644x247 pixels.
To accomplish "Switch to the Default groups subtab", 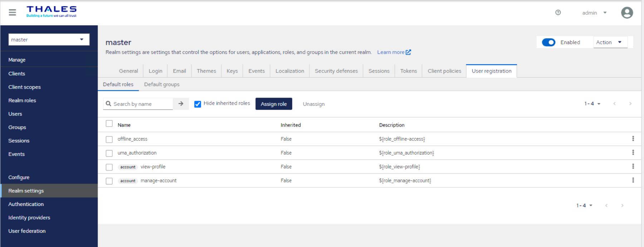I will click(x=162, y=84).
